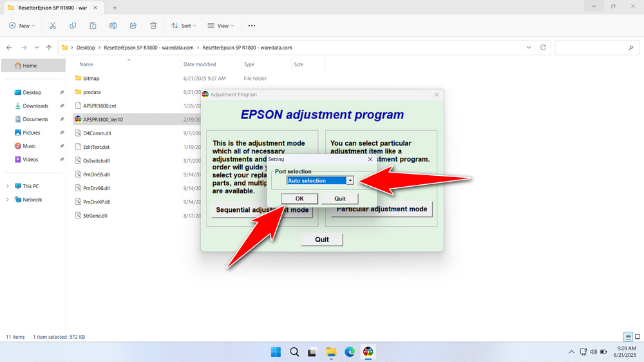This screenshot has height=362, width=644.
Task: Select StrGene.dll file
Action: tap(95, 215)
